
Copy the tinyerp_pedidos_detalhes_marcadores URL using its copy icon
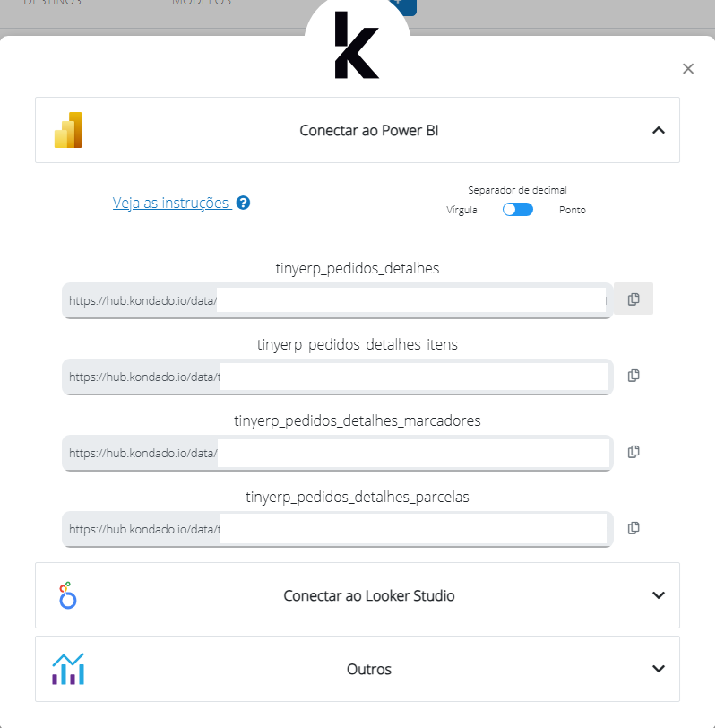(633, 451)
